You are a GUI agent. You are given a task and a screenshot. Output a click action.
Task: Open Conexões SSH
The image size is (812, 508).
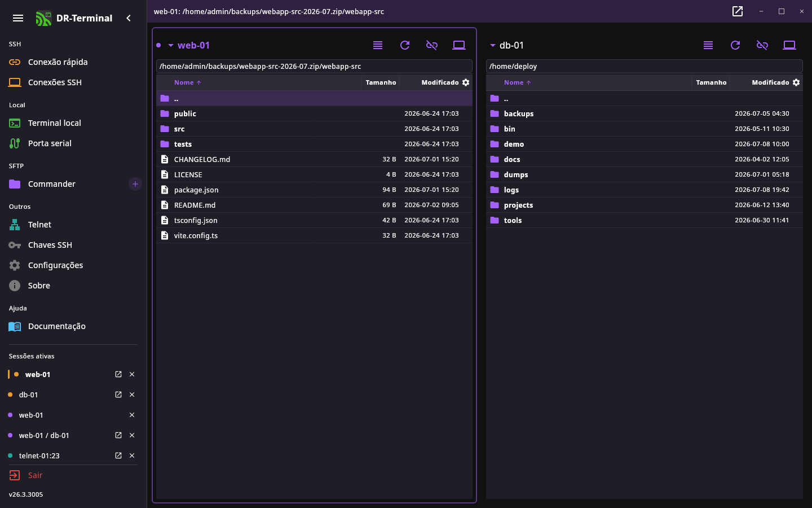click(x=73, y=82)
